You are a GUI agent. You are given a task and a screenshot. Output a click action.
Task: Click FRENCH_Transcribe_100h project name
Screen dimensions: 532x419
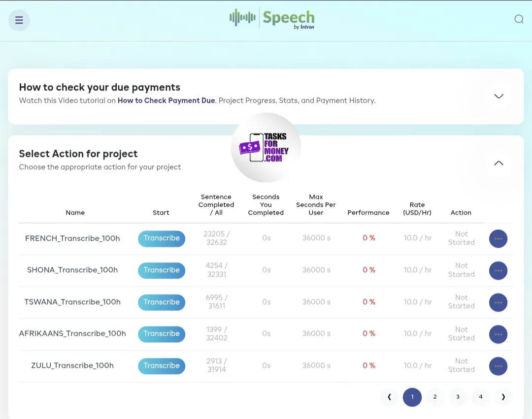(x=72, y=238)
